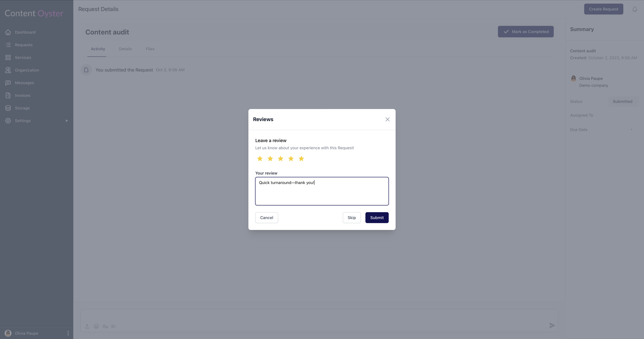Click the fifth rating star

tap(301, 159)
